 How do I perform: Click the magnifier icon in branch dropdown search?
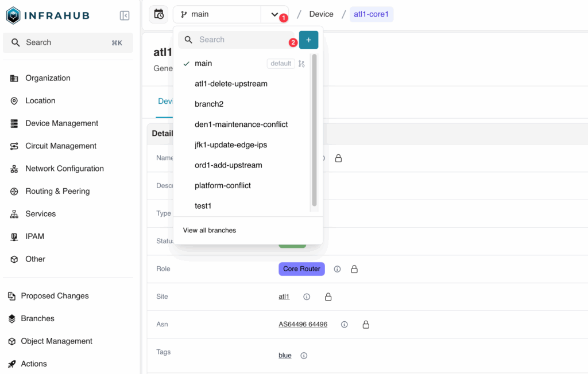coord(188,40)
